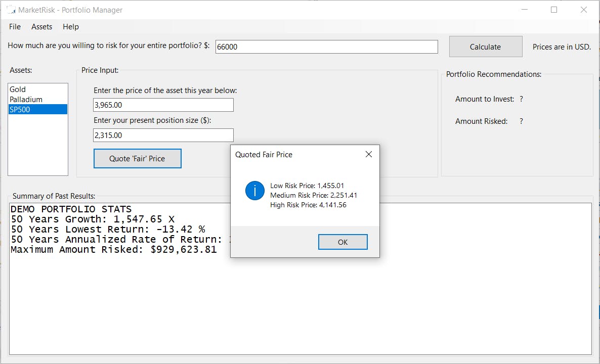This screenshot has width=600, height=364.
Task: Minimize the MarketRisk window
Action: (525, 10)
